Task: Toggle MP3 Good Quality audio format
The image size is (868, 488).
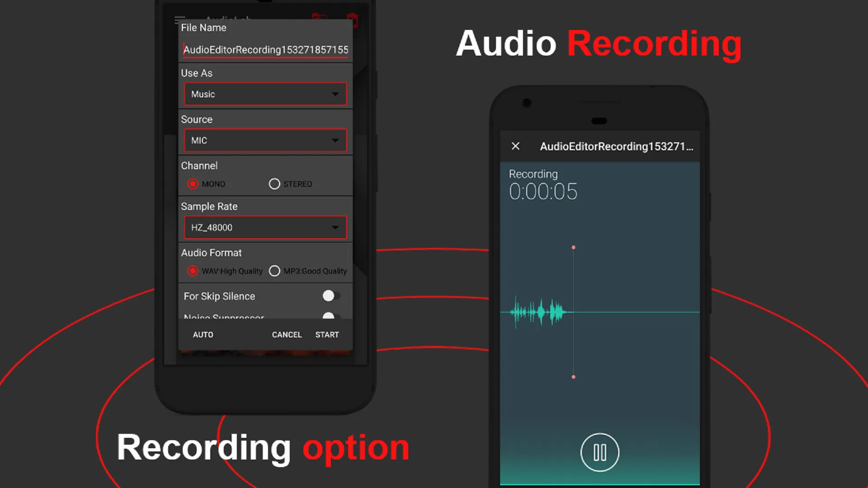Action: (275, 271)
